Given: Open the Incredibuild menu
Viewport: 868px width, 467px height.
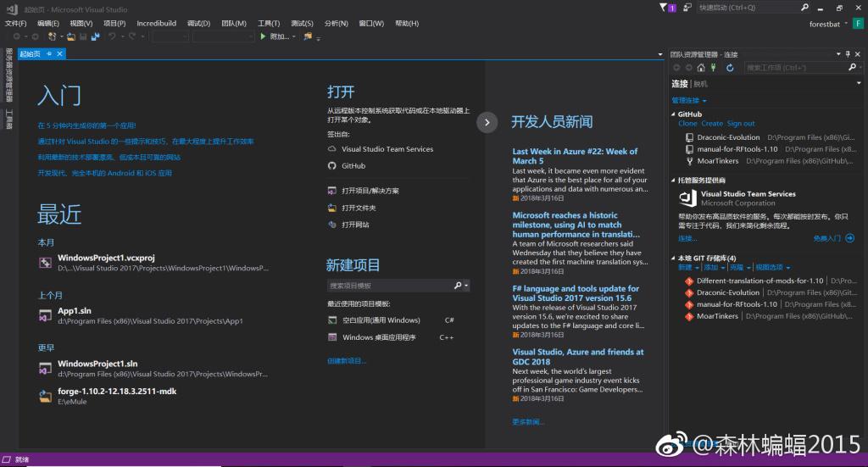Looking at the screenshot, I should (156, 23).
